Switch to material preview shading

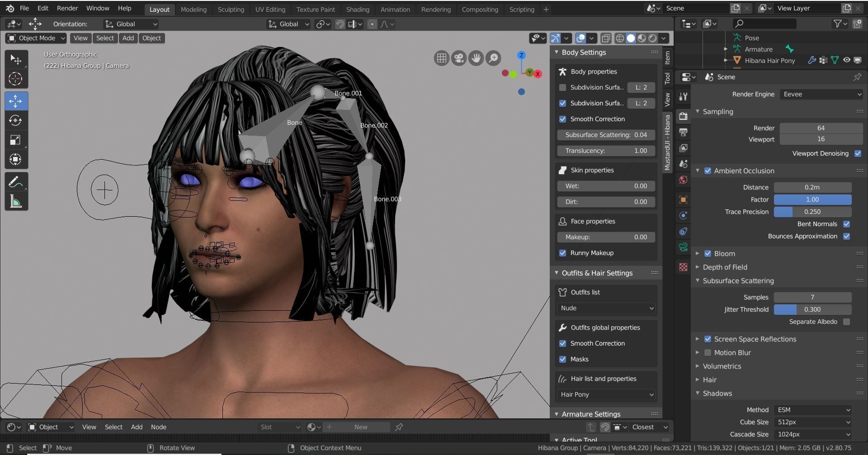click(x=642, y=38)
